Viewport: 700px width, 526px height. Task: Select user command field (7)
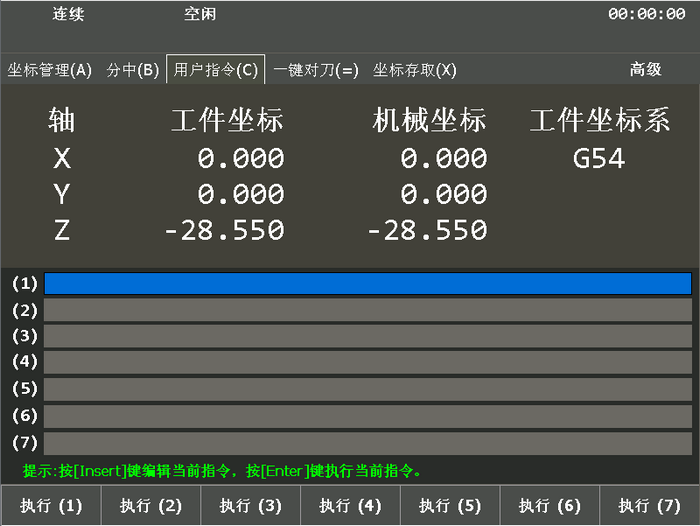point(368,443)
